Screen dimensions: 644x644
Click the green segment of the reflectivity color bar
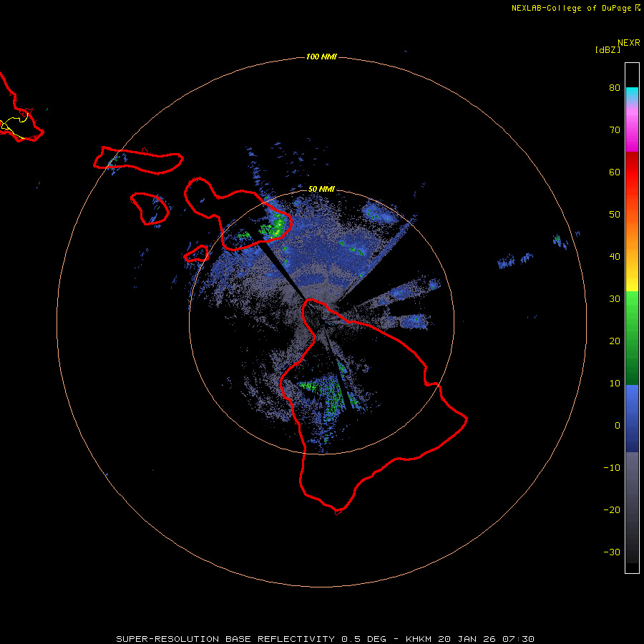pos(632,338)
